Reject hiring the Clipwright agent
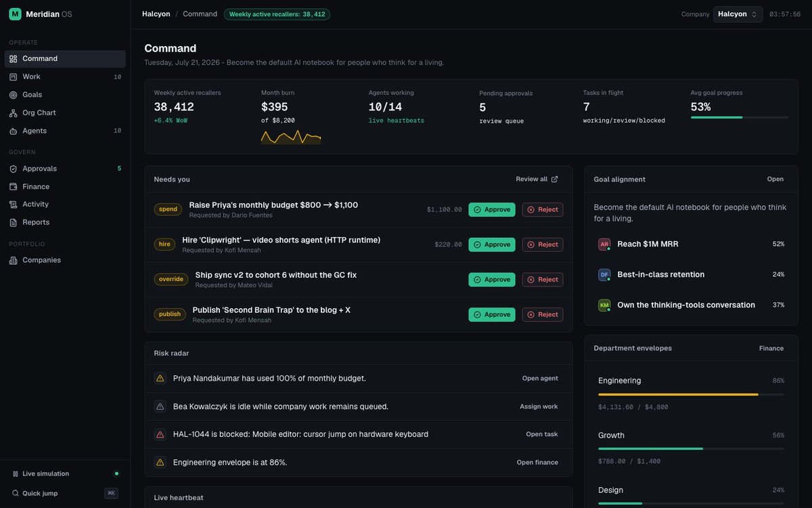 point(543,245)
